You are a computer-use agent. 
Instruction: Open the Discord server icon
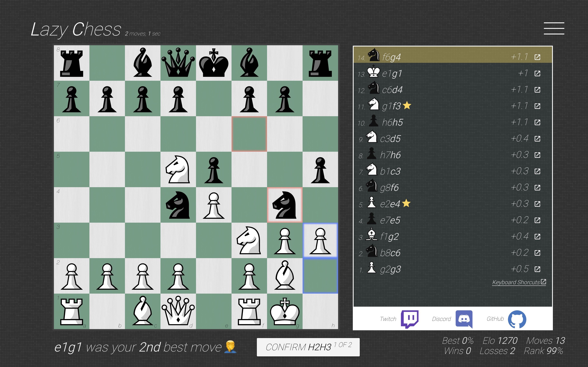click(x=464, y=319)
